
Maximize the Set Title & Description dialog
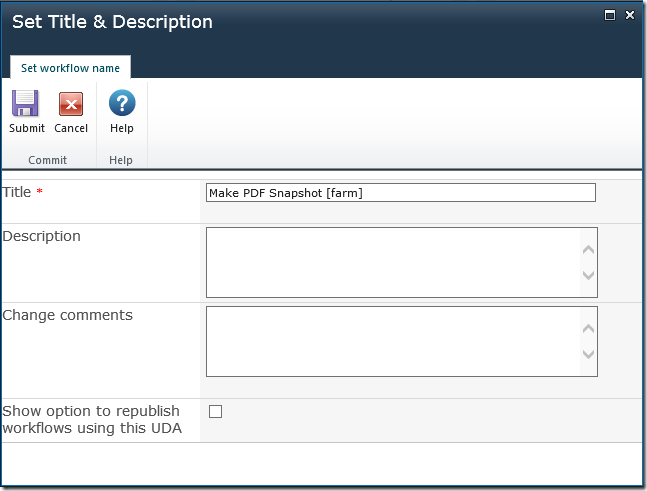[609, 15]
